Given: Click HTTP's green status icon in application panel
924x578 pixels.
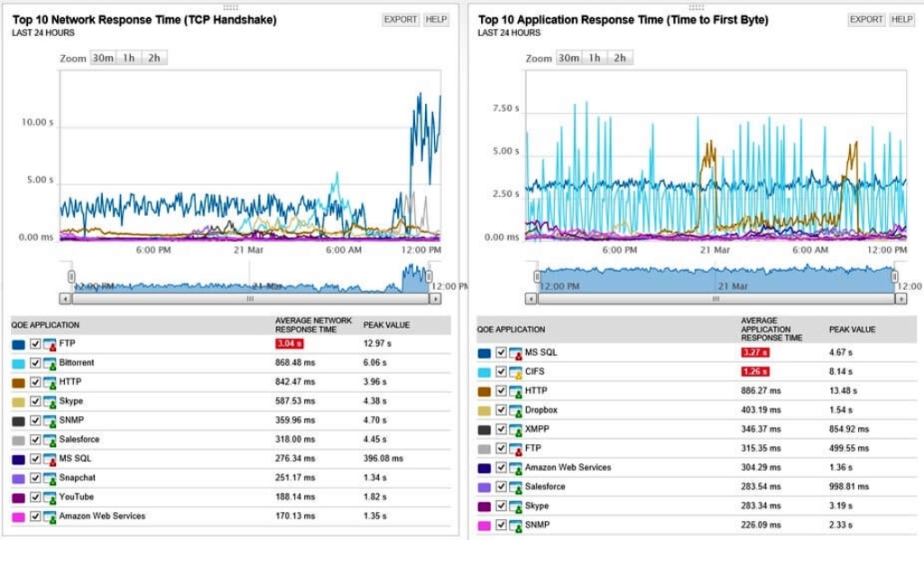Looking at the screenshot, I should (518, 391).
